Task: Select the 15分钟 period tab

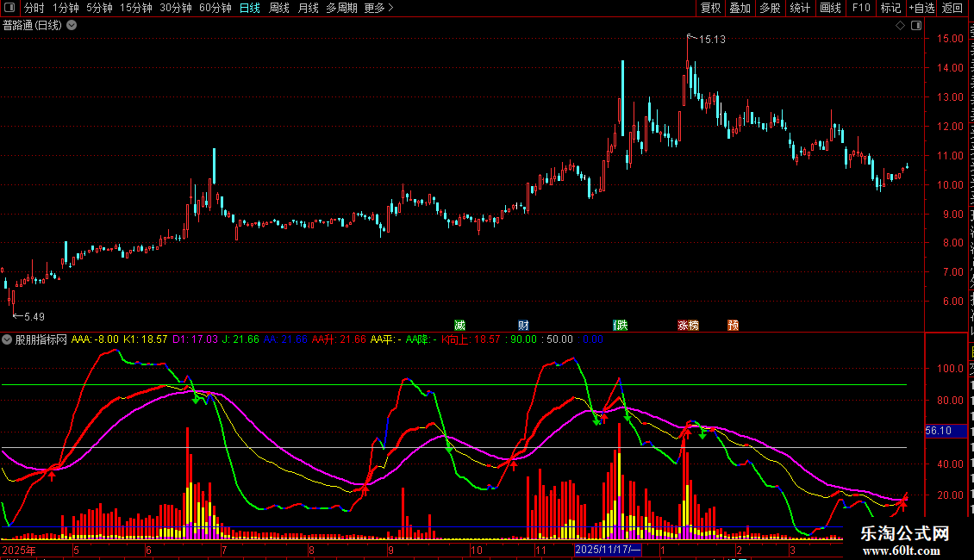Action: pos(136,8)
